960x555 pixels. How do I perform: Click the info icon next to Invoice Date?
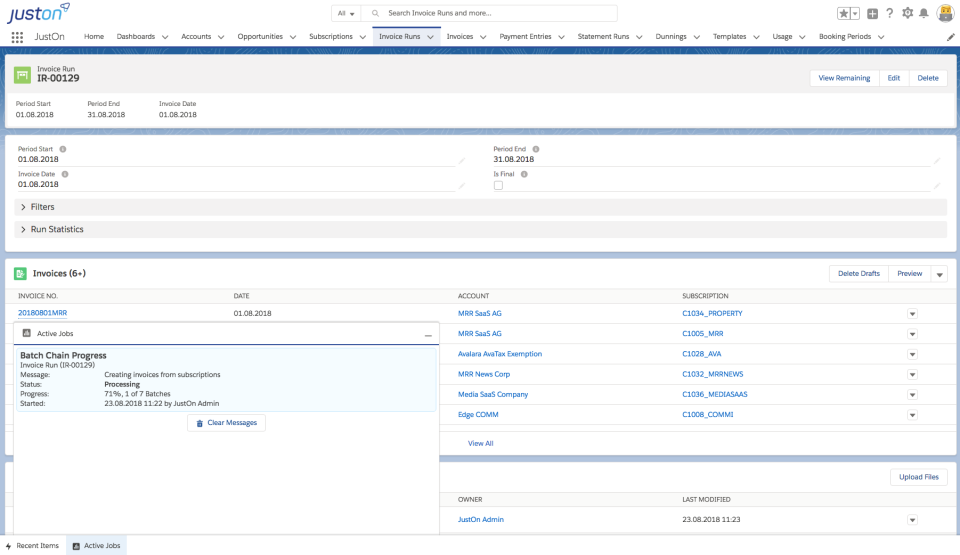[65, 174]
